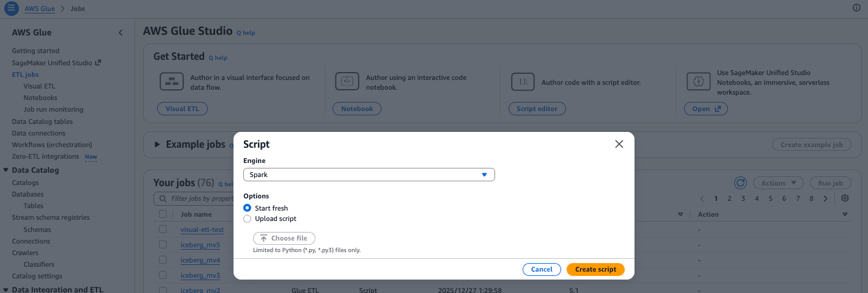Screen dimensions: 868x293
Task: Click AWS Glue breadcrumb link
Action: pyautogui.click(x=39, y=9)
